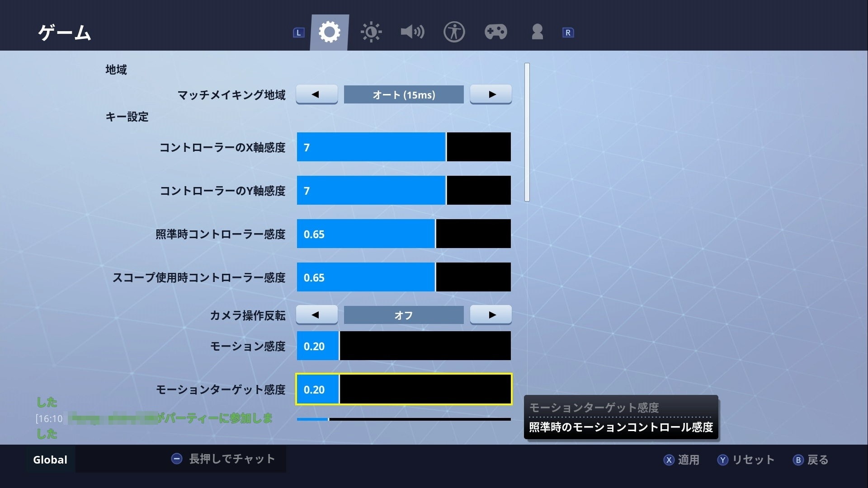
Task: Click left arrow to change カメラ操作反転
Action: click(316, 314)
